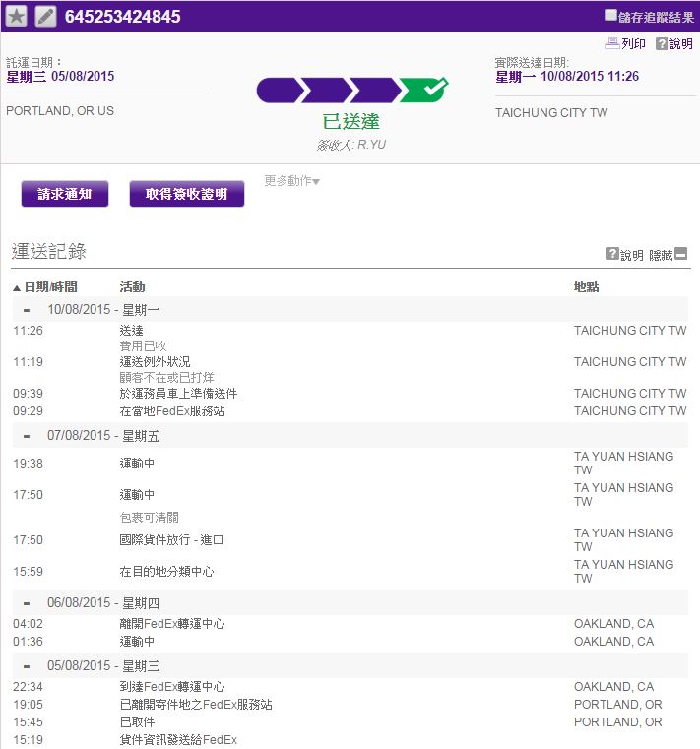This screenshot has width=700, height=749.
Task: Click the second purple progress segment
Action: click(x=327, y=90)
